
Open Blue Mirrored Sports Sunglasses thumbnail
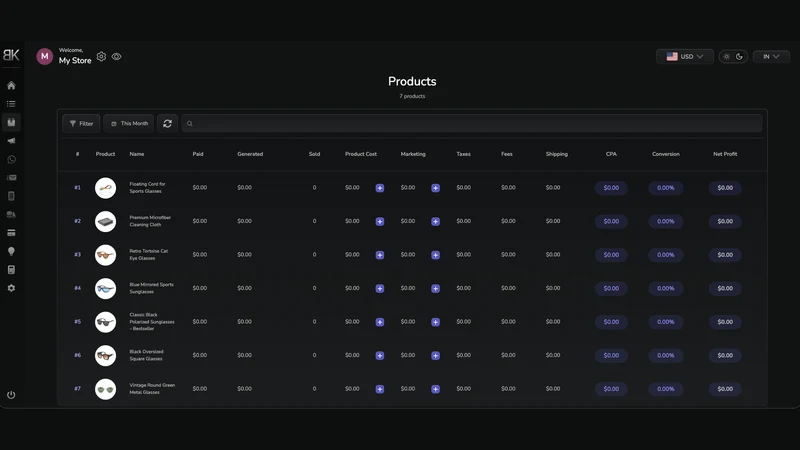[106, 288]
